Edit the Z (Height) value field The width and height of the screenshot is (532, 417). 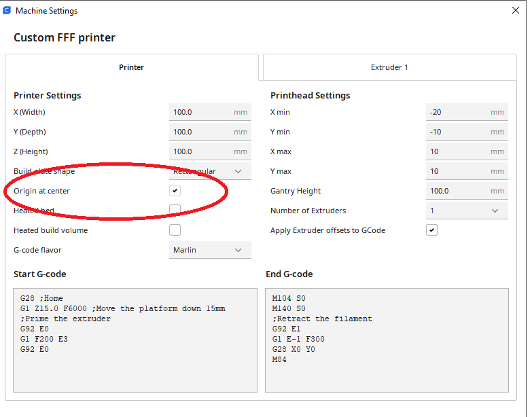(210, 151)
